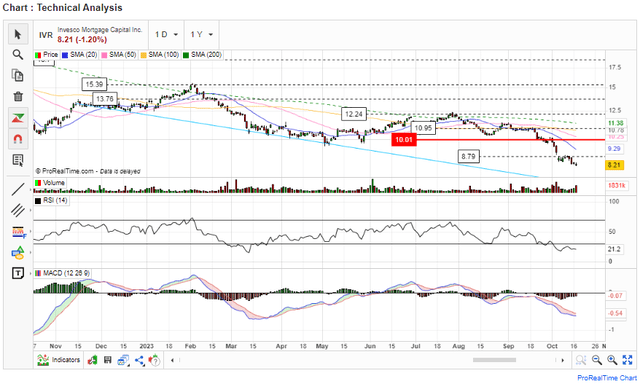Click the IVR ticker symbol
The width and height of the screenshot is (640, 384).
46,35
